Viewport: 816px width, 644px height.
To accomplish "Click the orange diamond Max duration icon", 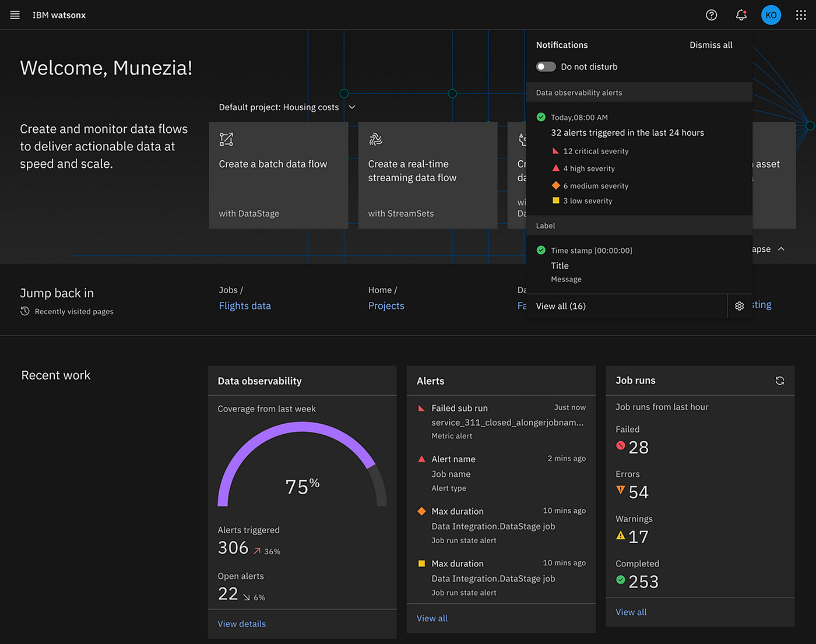I will click(421, 511).
